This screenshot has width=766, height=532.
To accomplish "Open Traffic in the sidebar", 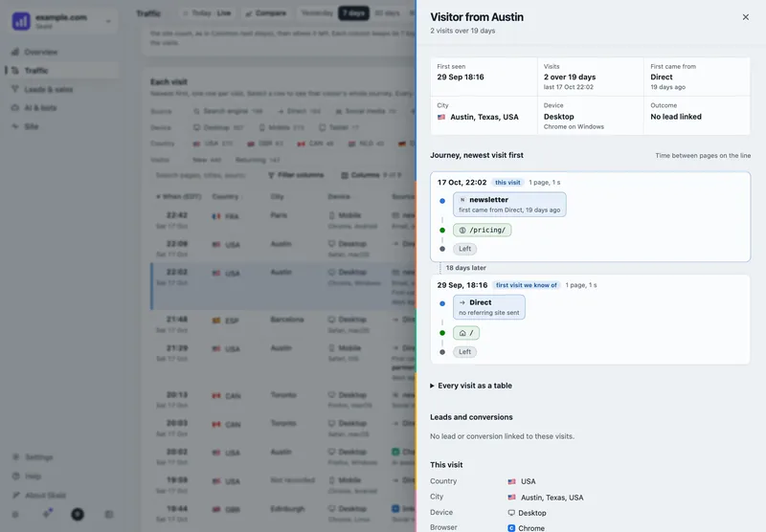I will (x=62, y=70).
